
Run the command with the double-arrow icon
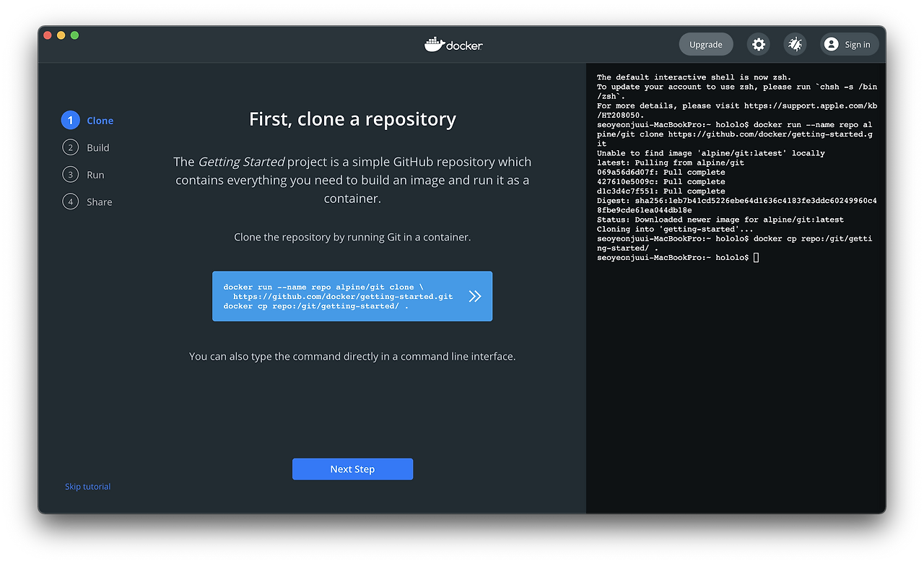474,296
